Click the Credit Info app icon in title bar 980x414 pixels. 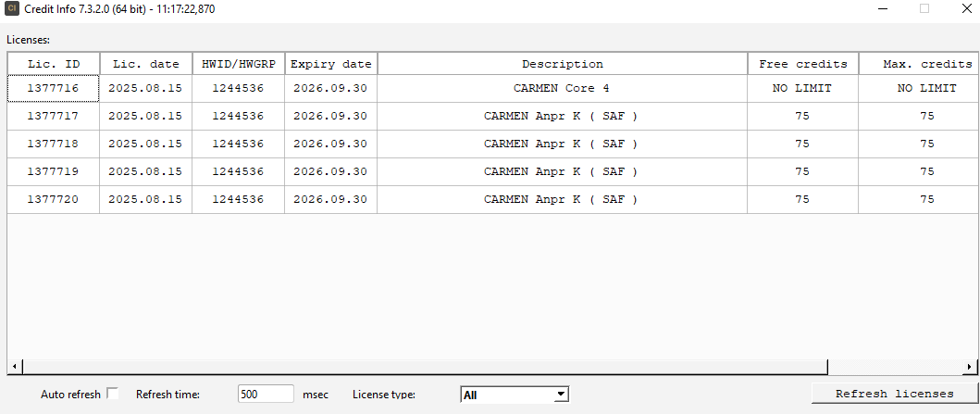[x=12, y=8]
